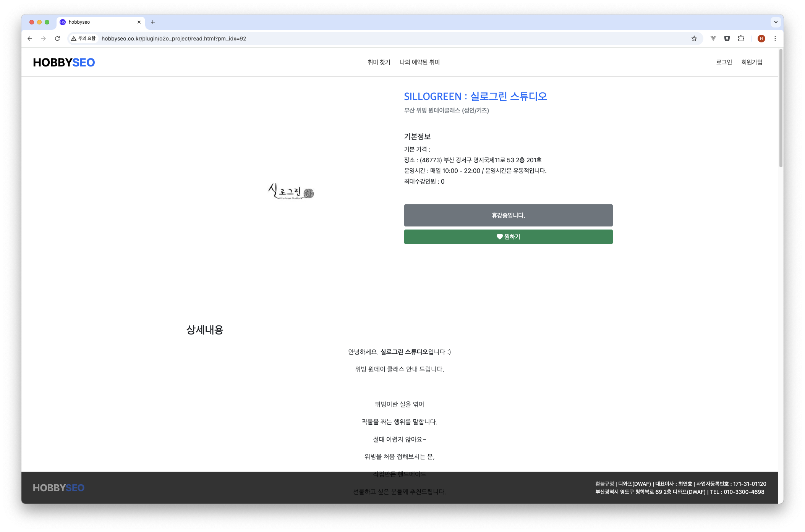Click the 회원가입 link
This screenshot has height=532, width=805.
pyautogui.click(x=752, y=62)
